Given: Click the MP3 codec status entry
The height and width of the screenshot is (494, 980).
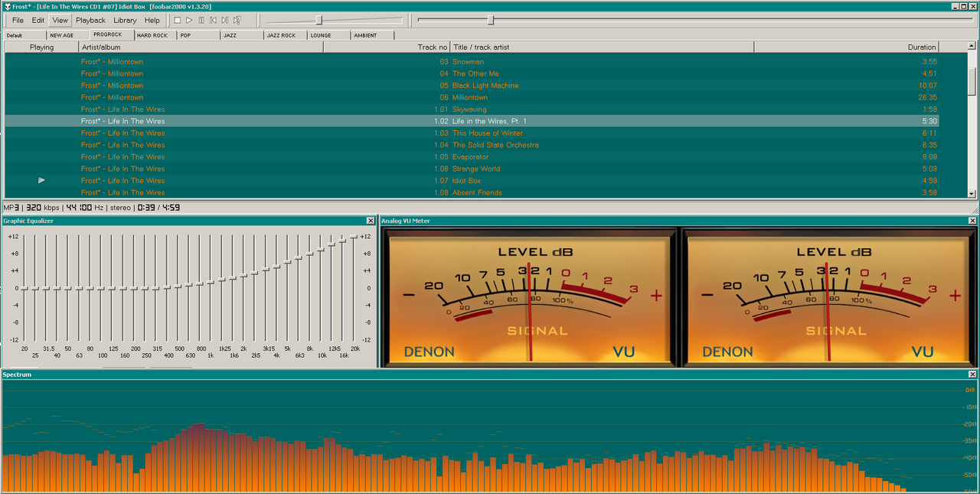Looking at the screenshot, I should pyautogui.click(x=11, y=208).
